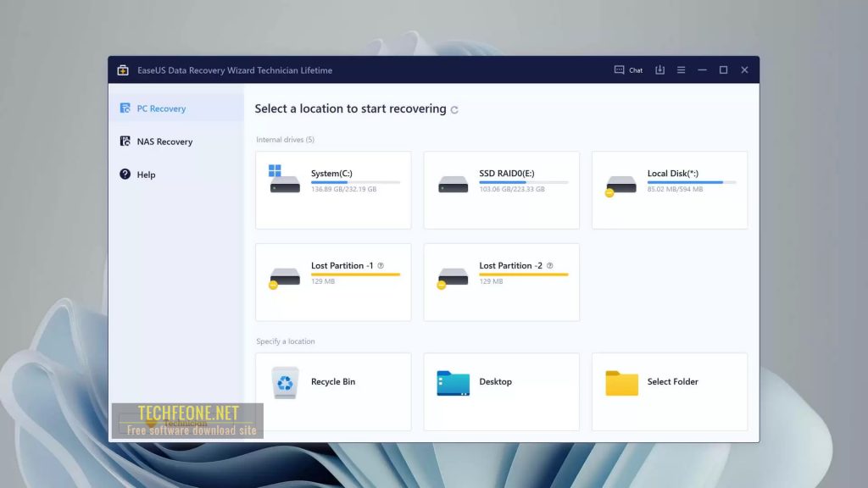Select the SSD RAID0(E:) drive icon
Screen dimensions: 868x488
coord(453,184)
